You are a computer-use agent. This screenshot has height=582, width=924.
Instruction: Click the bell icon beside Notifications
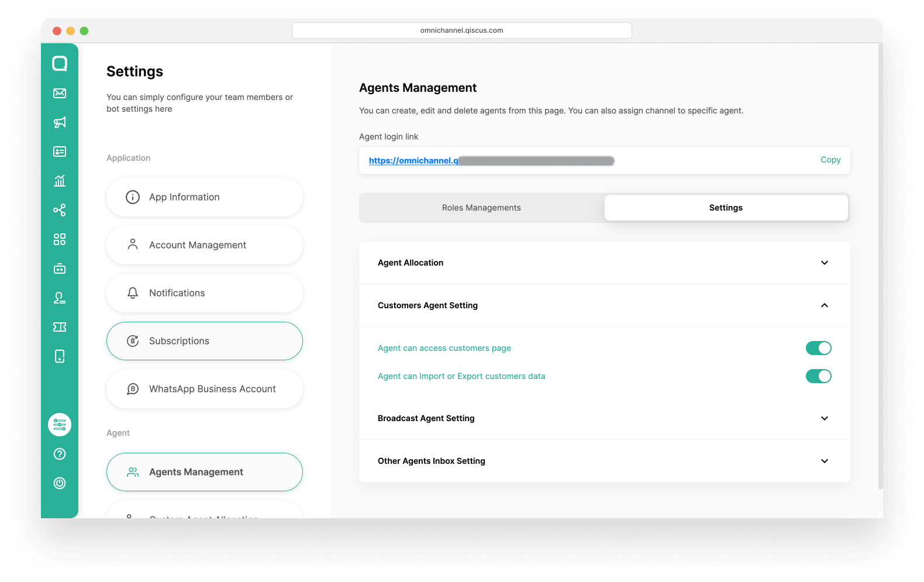(133, 293)
